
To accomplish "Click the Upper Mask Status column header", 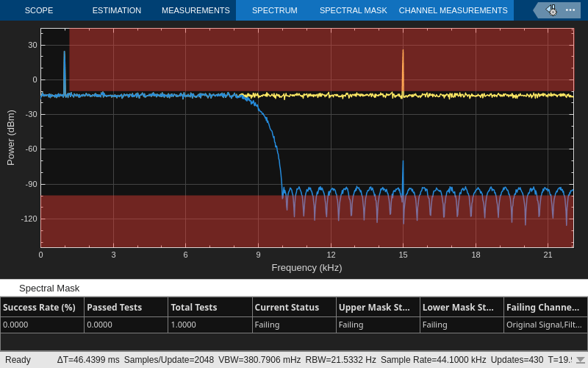I will click(378, 307).
